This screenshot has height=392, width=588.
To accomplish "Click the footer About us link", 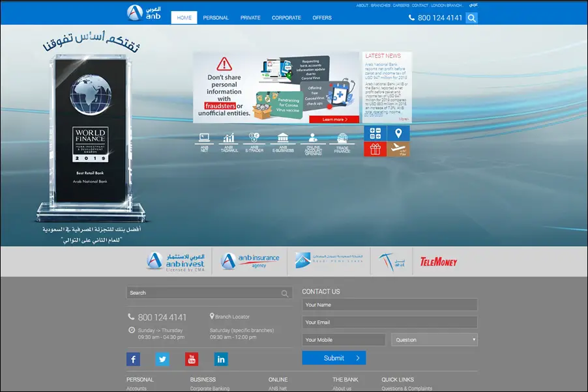I will tap(342, 389).
